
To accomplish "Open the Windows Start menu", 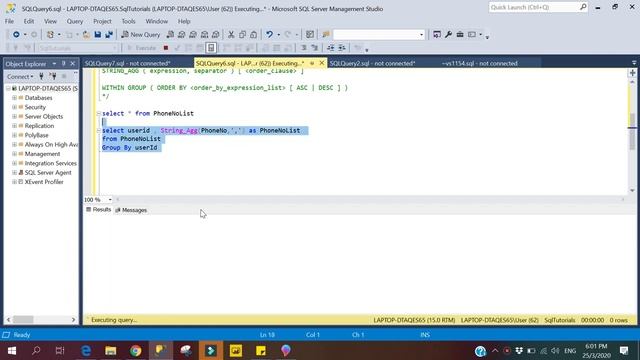I will coord(12,351).
